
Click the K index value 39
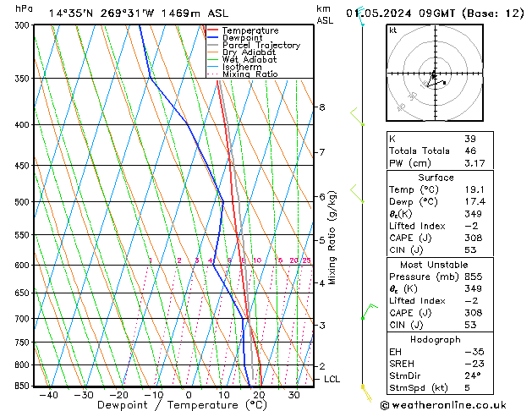(470, 139)
